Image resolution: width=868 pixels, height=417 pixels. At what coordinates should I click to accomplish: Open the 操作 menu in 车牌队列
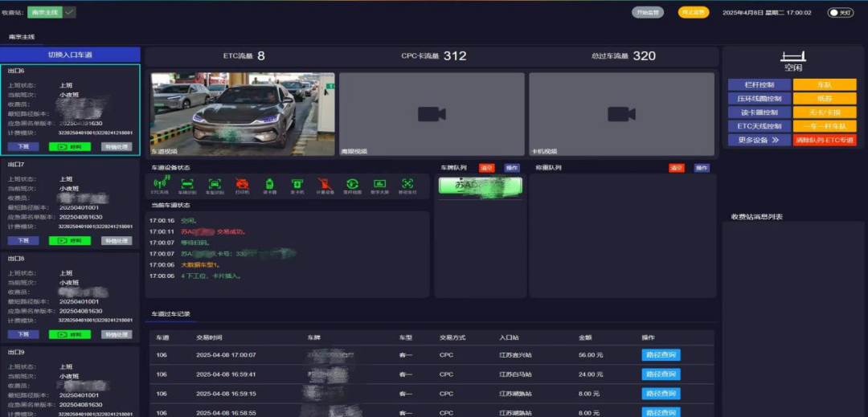(x=512, y=168)
